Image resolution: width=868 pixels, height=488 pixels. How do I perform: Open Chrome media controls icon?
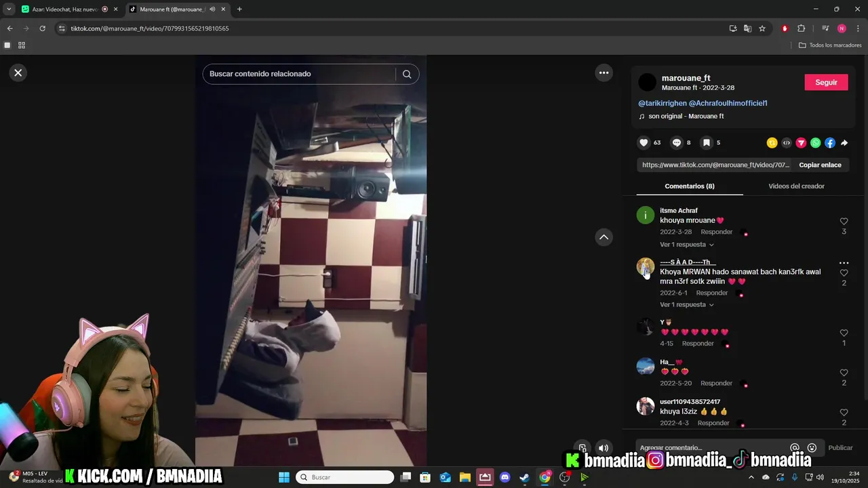coord(825,28)
